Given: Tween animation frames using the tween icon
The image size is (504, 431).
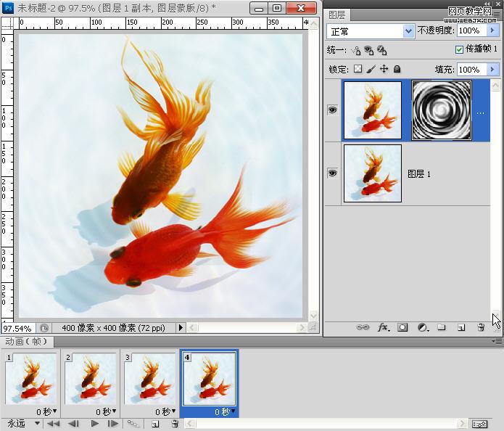Looking at the screenshot, I should coord(133,424).
